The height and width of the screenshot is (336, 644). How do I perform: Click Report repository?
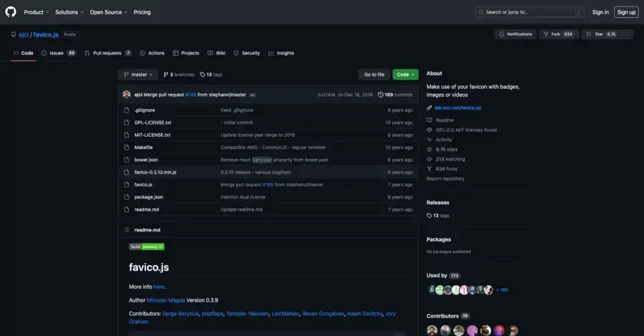(x=445, y=178)
